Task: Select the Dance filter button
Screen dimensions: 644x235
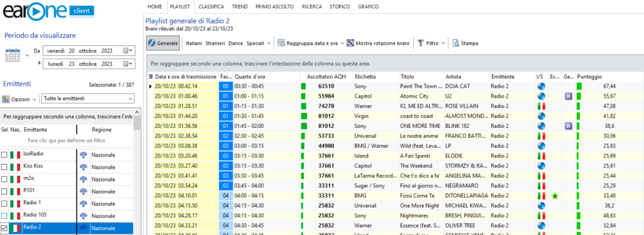Action: (236, 43)
